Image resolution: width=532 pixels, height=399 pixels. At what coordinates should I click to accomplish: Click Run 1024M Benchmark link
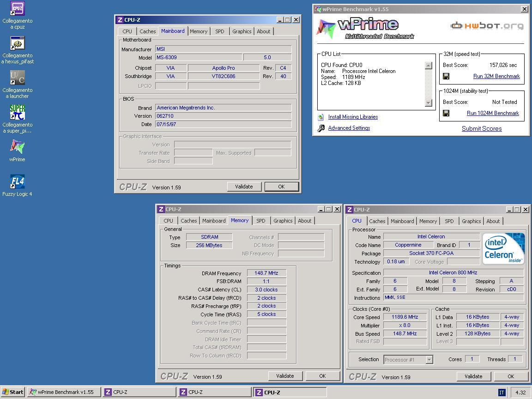[493, 113]
